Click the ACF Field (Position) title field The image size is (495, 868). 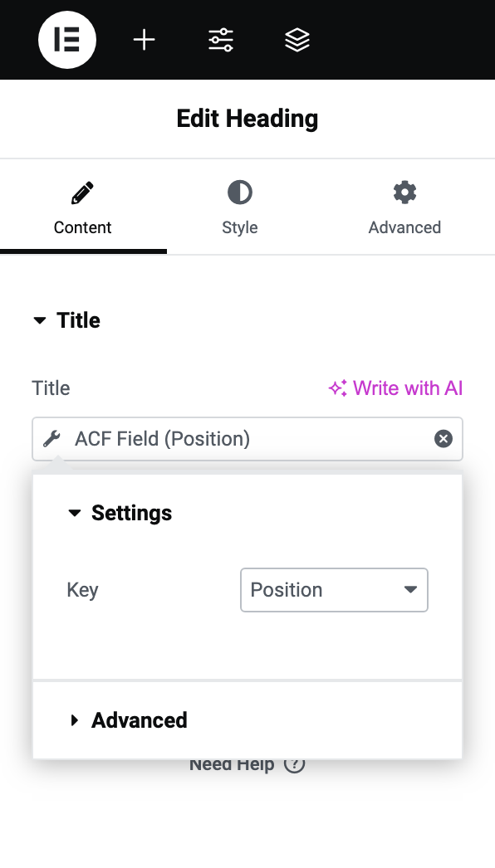pyautogui.click(x=247, y=439)
